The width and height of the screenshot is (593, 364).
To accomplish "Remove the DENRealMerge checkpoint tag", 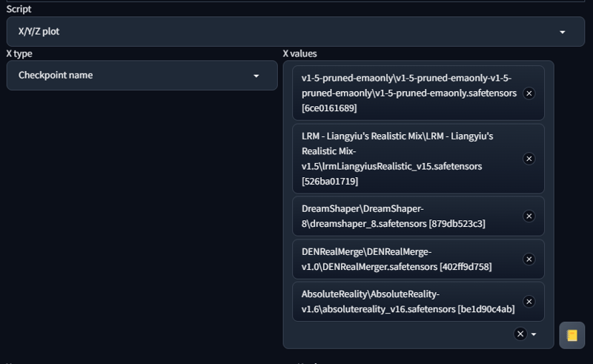I will coord(529,259).
